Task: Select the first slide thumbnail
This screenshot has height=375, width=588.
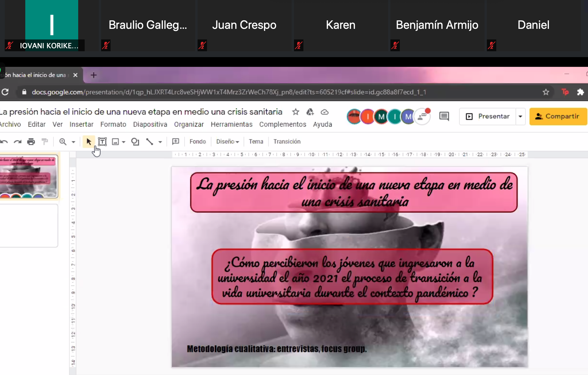Action: [29, 176]
